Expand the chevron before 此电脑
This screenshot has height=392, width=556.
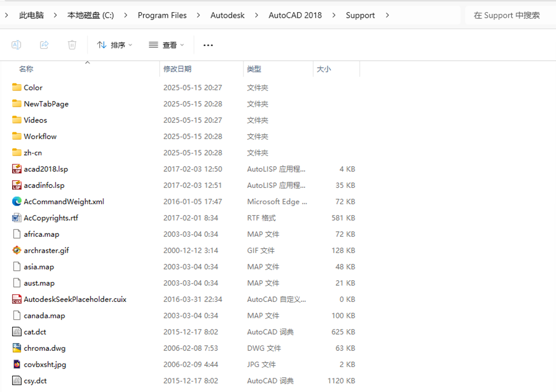(7, 15)
